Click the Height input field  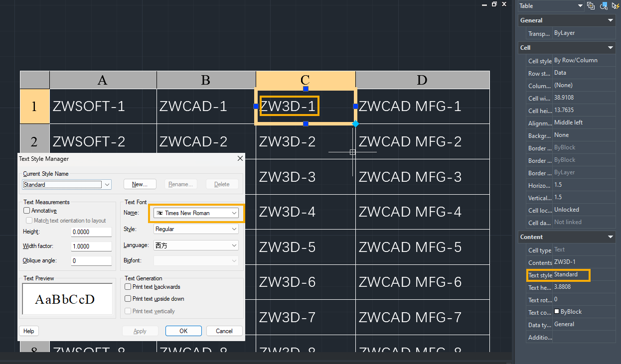[92, 232]
